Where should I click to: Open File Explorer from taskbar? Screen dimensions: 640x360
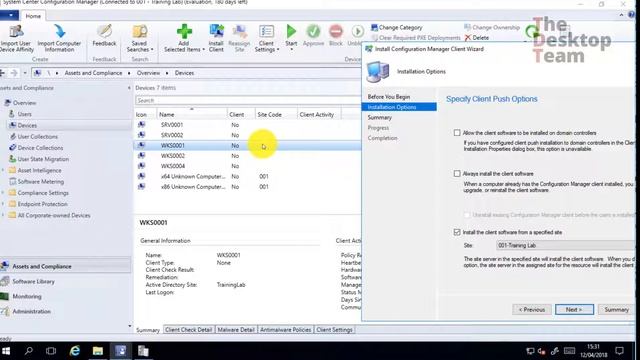click(98, 351)
